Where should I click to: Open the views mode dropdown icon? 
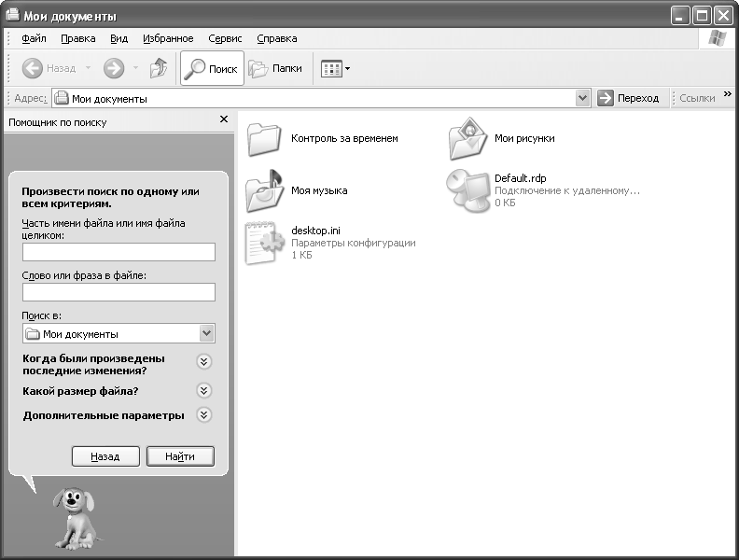335,68
